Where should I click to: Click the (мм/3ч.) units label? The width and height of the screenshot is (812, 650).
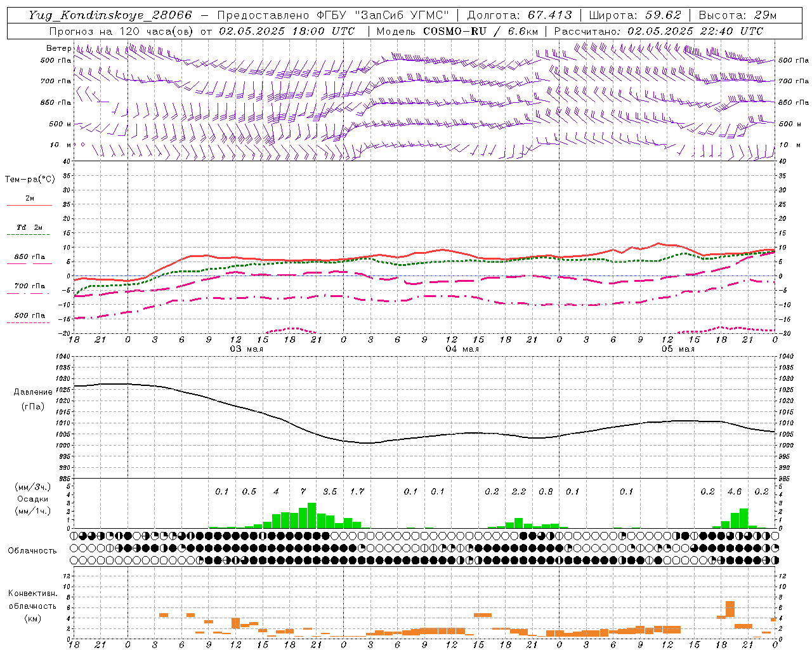(32, 487)
